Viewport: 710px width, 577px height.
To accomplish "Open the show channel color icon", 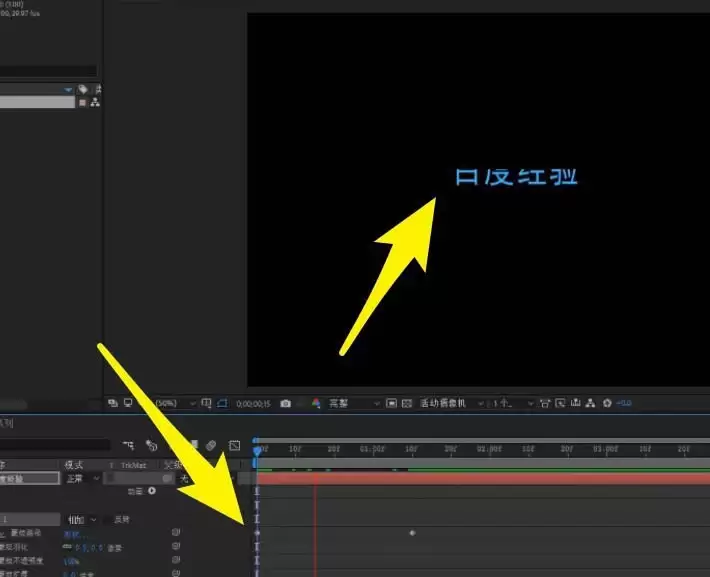I will (x=316, y=403).
